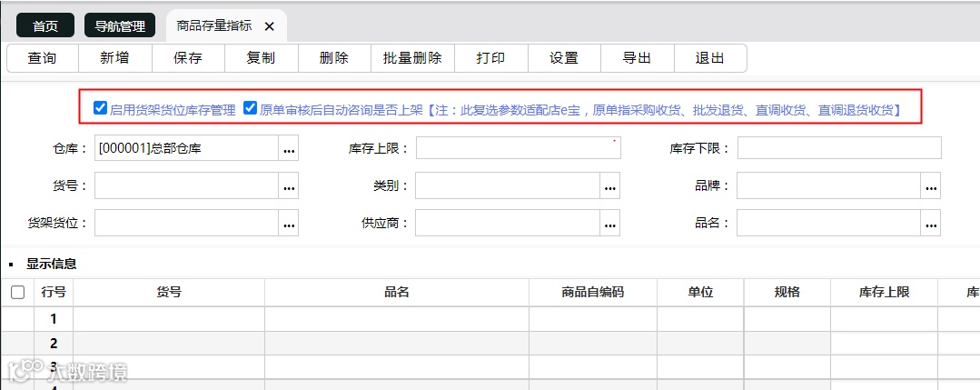This screenshot has width=980, height=390.
Task: Click the 品名 filter input field
Action: click(x=829, y=223)
